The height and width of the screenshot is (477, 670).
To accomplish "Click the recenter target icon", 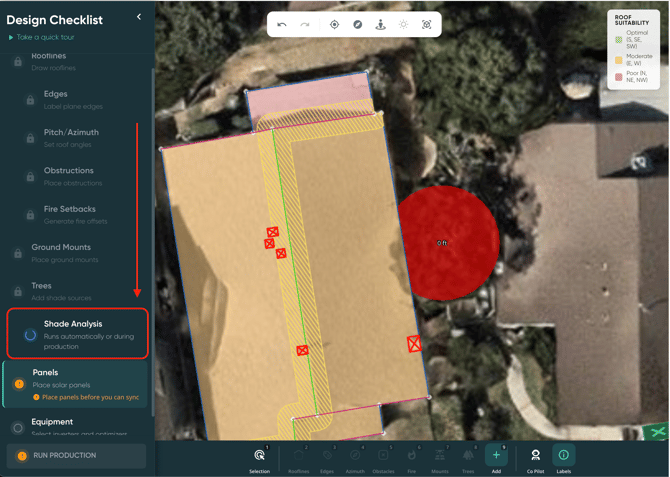I will (x=334, y=24).
